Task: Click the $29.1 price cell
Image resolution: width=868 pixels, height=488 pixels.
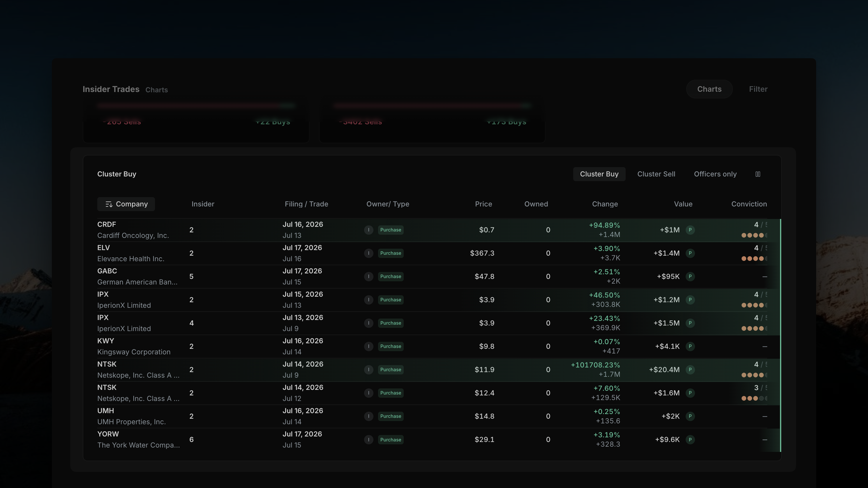Action: pos(485,439)
